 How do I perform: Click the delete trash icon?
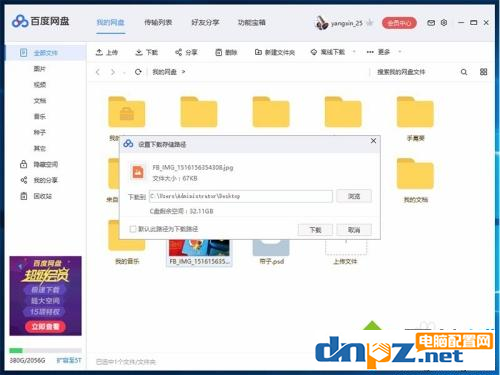[x=219, y=52]
